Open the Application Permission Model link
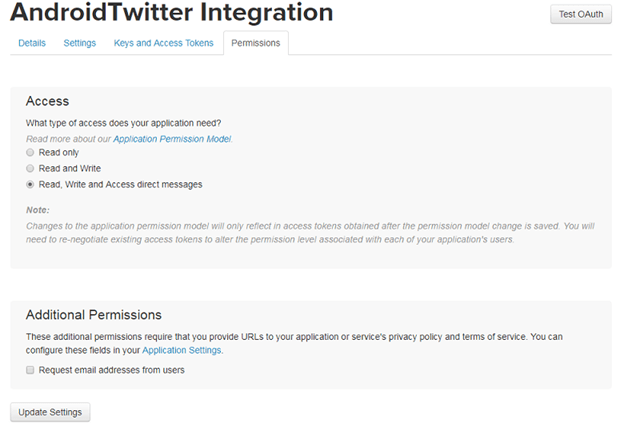 coord(172,138)
